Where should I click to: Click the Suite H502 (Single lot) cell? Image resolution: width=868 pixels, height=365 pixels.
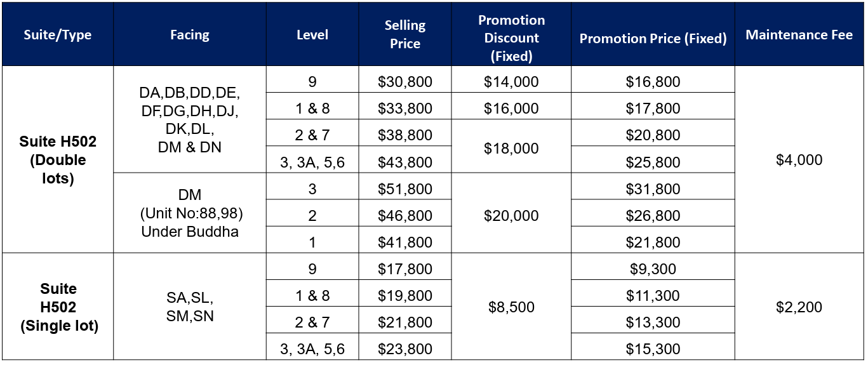point(58,307)
